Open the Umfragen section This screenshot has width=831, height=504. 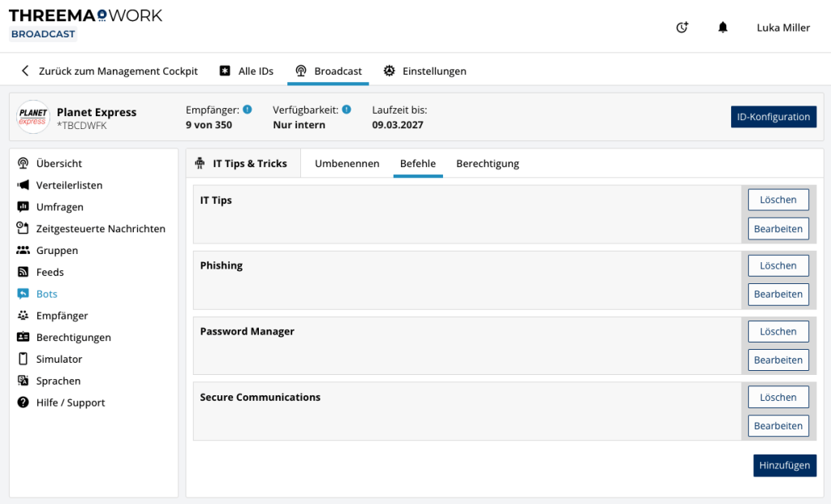pos(61,207)
